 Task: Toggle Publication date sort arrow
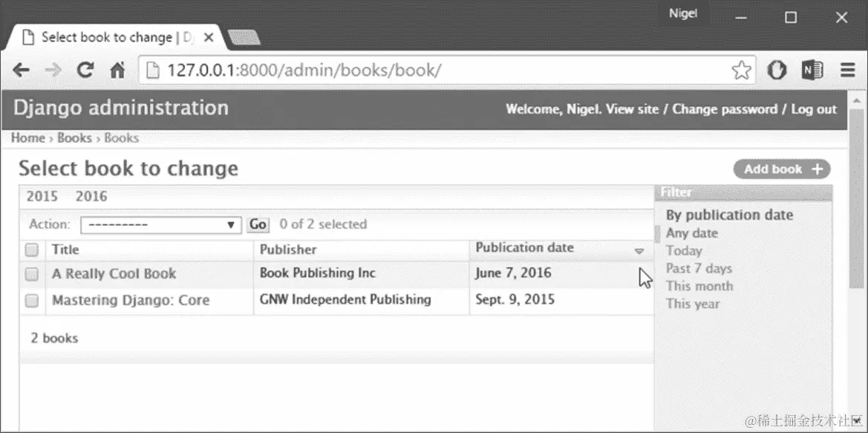(x=639, y=251)
